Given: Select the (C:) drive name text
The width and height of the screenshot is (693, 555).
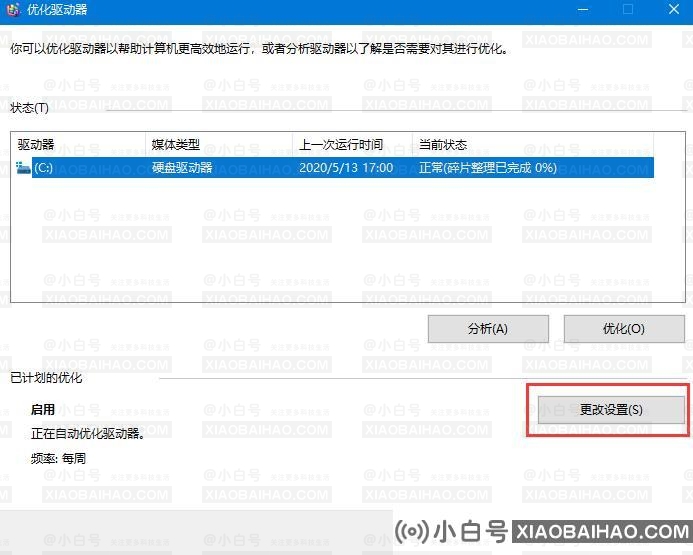Looking at the screenshot, I should 43,168.
